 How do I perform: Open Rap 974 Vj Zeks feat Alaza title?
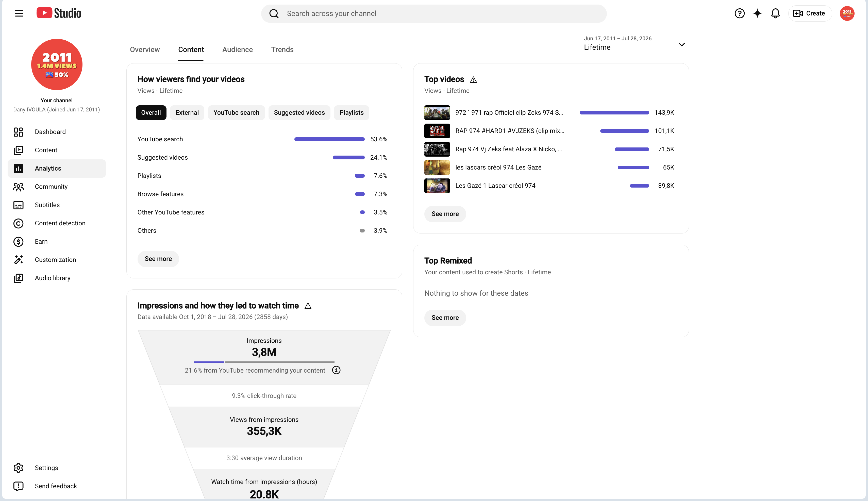(x=508, y=149)
